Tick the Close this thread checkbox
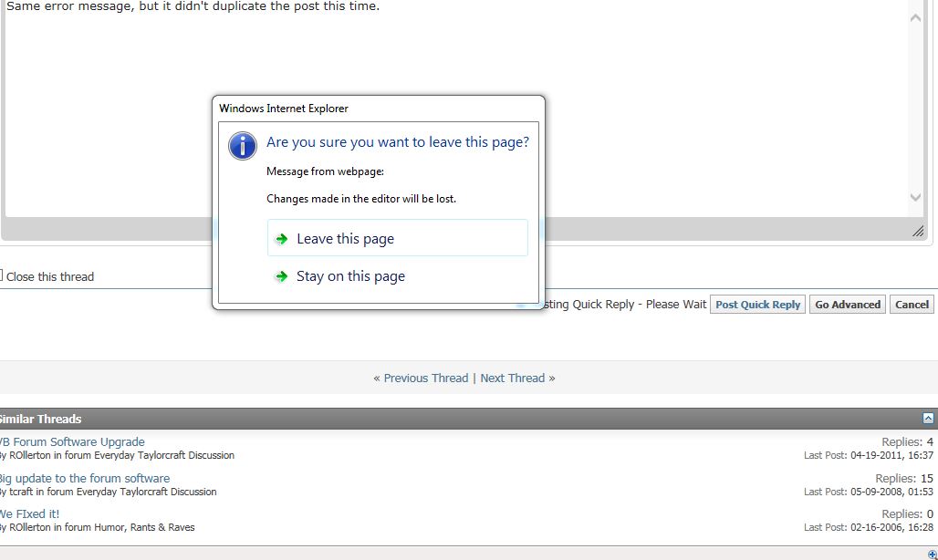The width and height of the screenshot is (938, 560). click(x=0, y=275)
